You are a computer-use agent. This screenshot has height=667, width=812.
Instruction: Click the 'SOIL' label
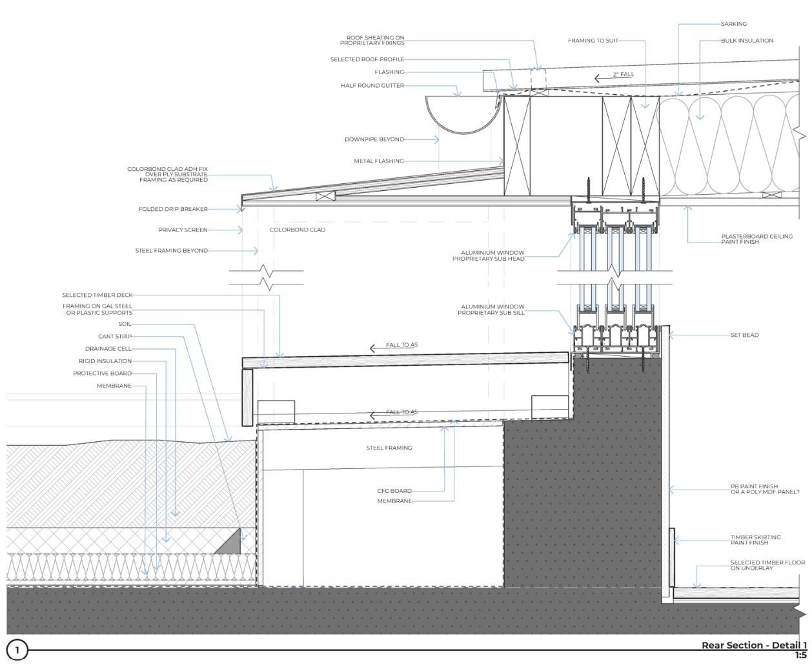(x=125, y=324)
